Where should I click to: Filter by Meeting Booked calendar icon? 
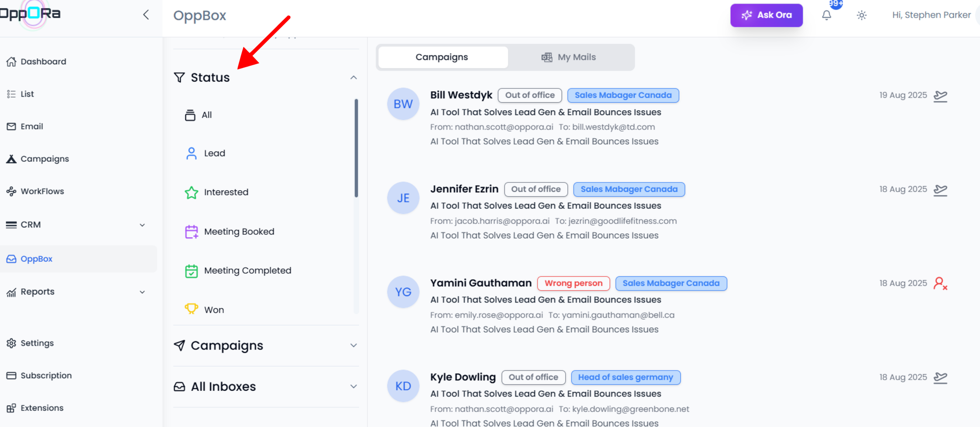[x=191, y=231]
